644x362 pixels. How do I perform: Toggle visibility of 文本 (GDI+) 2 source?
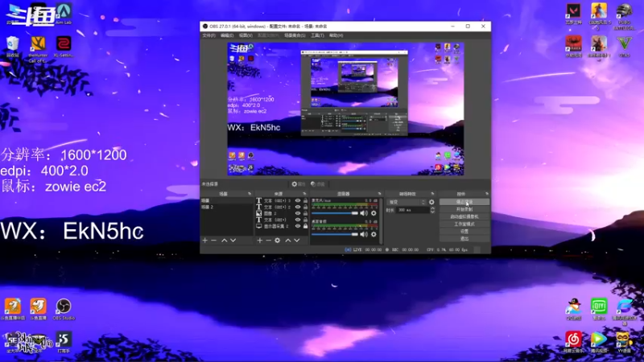pos(298,207)
